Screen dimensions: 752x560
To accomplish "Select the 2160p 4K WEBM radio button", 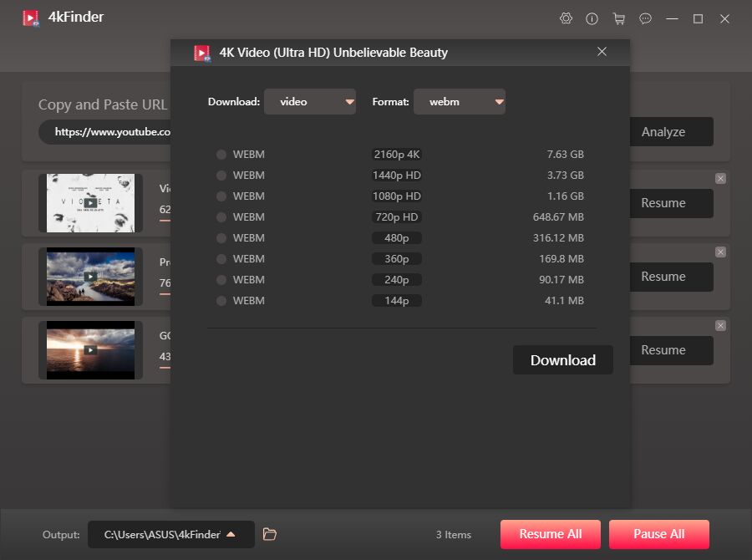I will (x=220, y=154).
